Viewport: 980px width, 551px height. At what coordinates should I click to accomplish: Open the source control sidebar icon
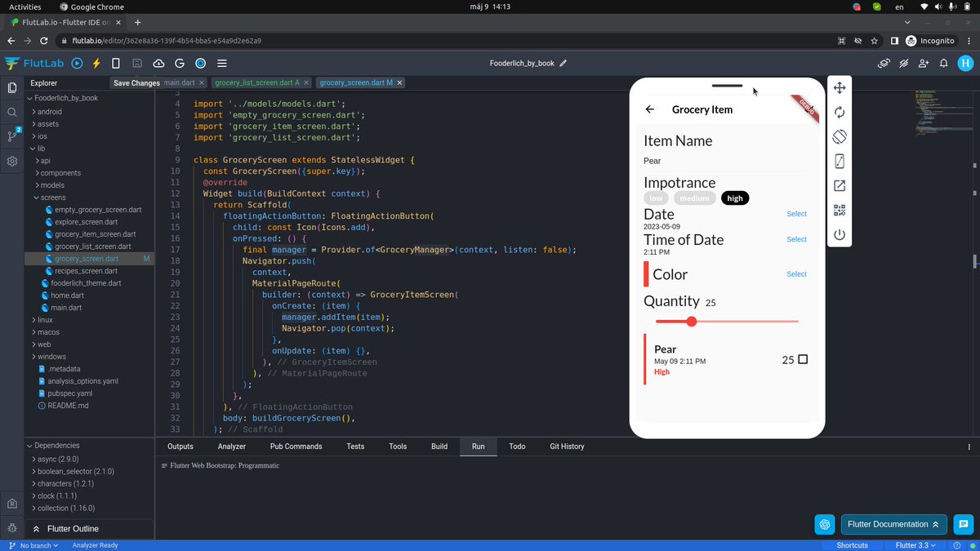12,136
